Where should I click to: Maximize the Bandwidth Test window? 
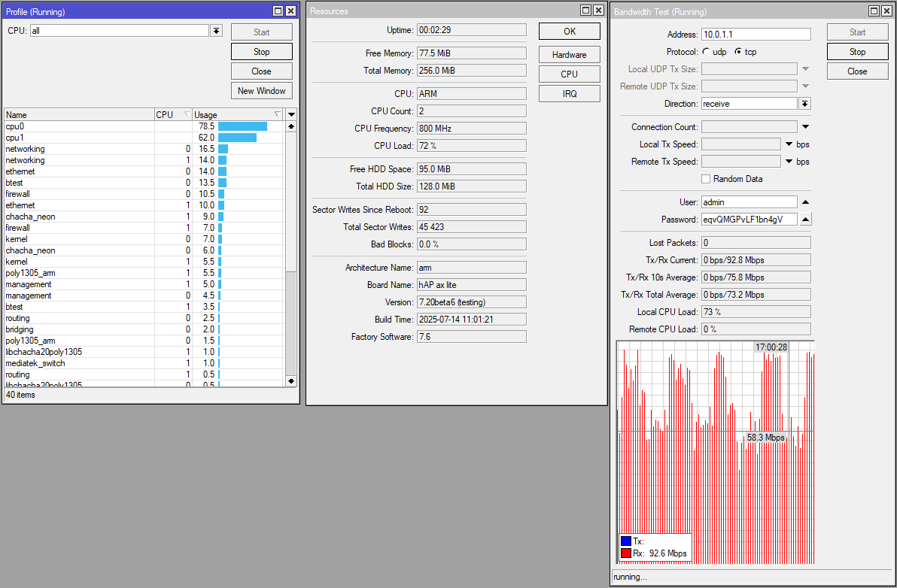point(874,11)
